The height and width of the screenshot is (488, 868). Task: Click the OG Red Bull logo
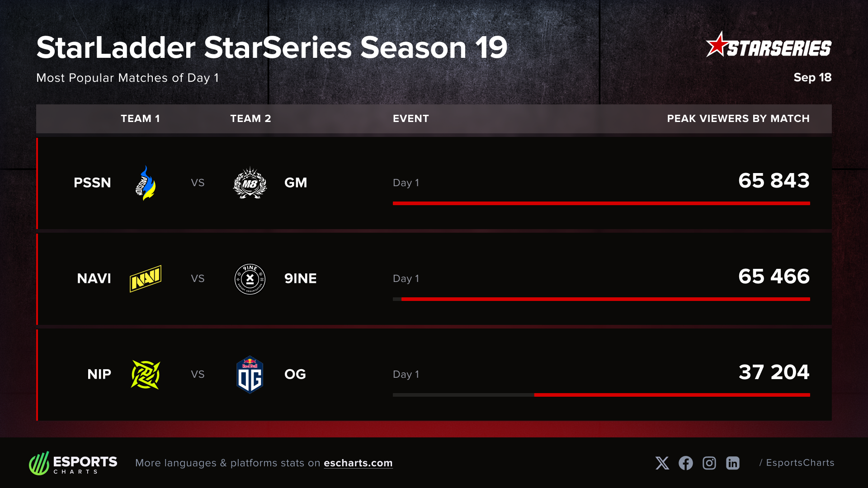click(x=250, y=375)
